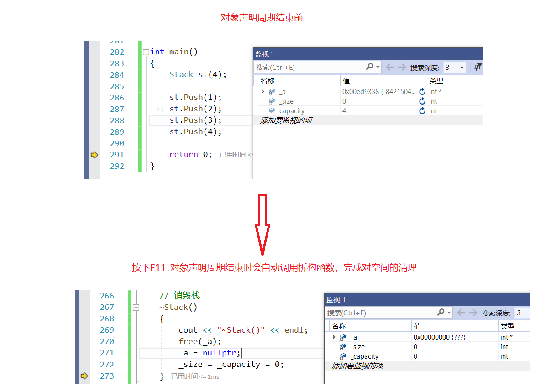
Task: Select the _capacity row name
Action: click(x=364, y=356)
